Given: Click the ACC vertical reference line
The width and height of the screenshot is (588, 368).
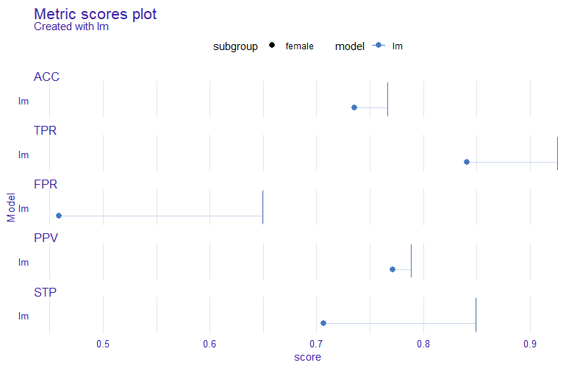Looking at the screenshot, I should pyautogui.click(x=387, y=99).
